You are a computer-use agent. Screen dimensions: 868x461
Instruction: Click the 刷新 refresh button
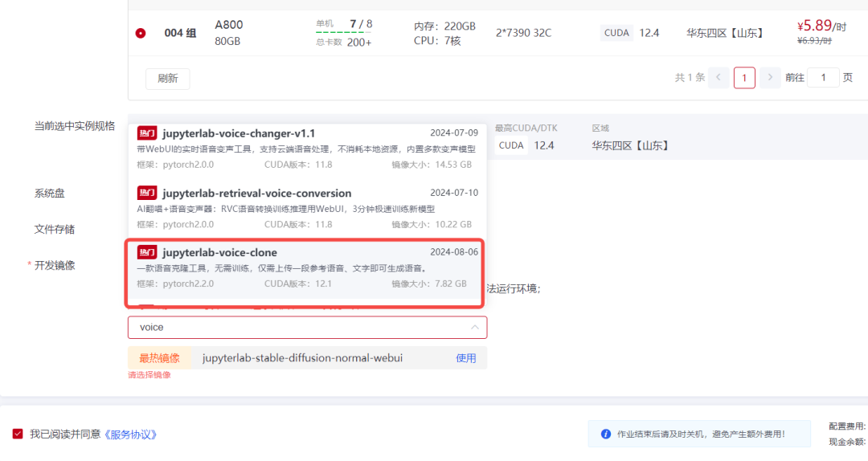coord(167,78)
